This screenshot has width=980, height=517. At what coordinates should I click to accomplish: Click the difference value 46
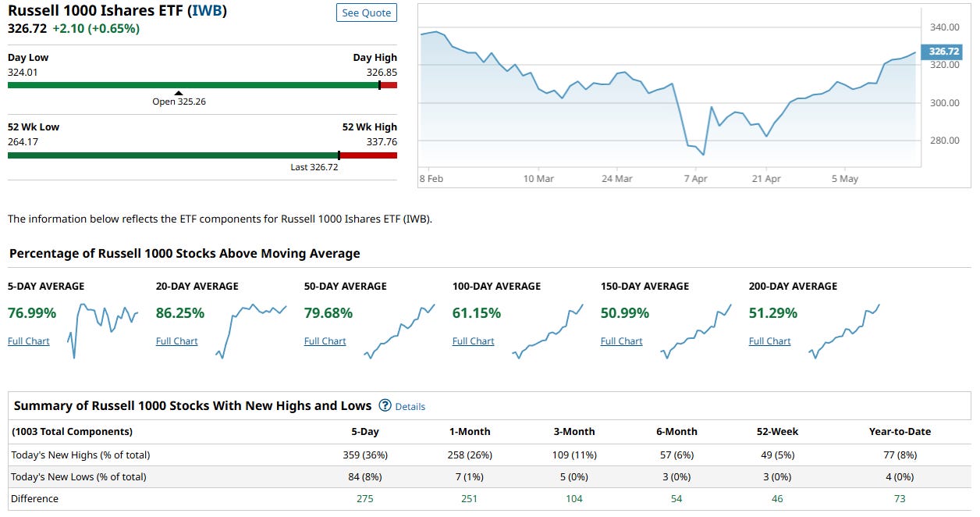pyautogui.click(x=778, y=499)
